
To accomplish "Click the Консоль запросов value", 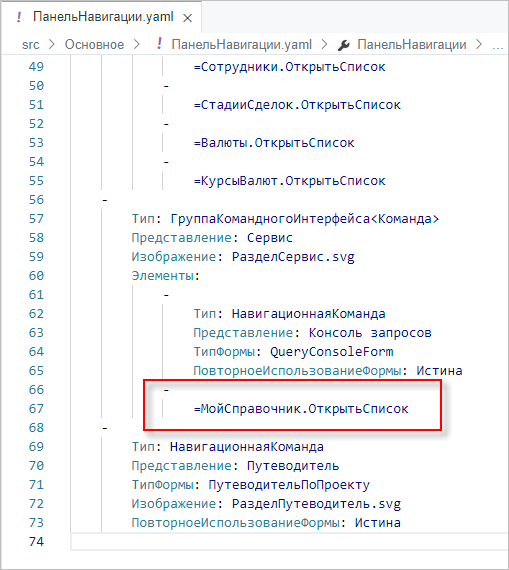I will coord(370,333).
